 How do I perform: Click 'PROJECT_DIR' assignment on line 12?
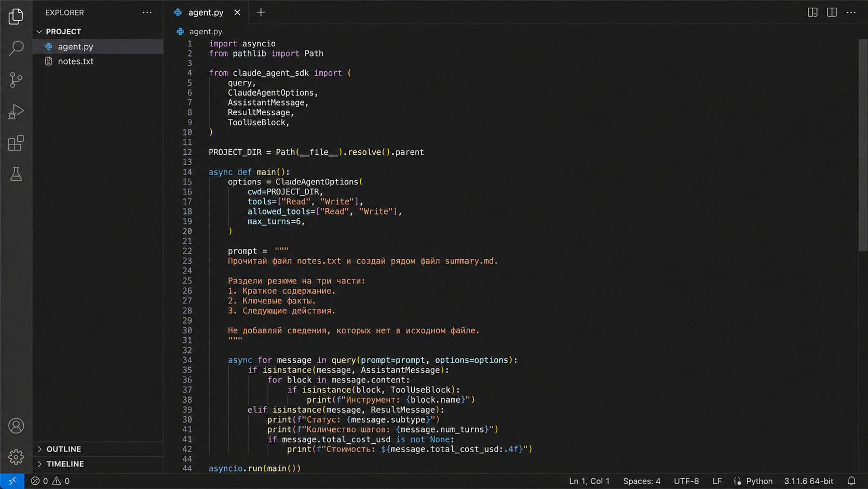[235, 152]
